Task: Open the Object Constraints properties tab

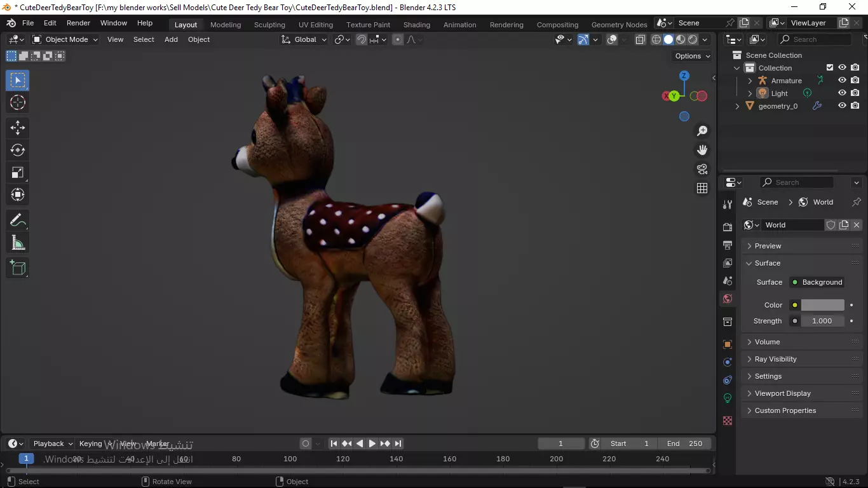Action: click(x=728, y=380)
